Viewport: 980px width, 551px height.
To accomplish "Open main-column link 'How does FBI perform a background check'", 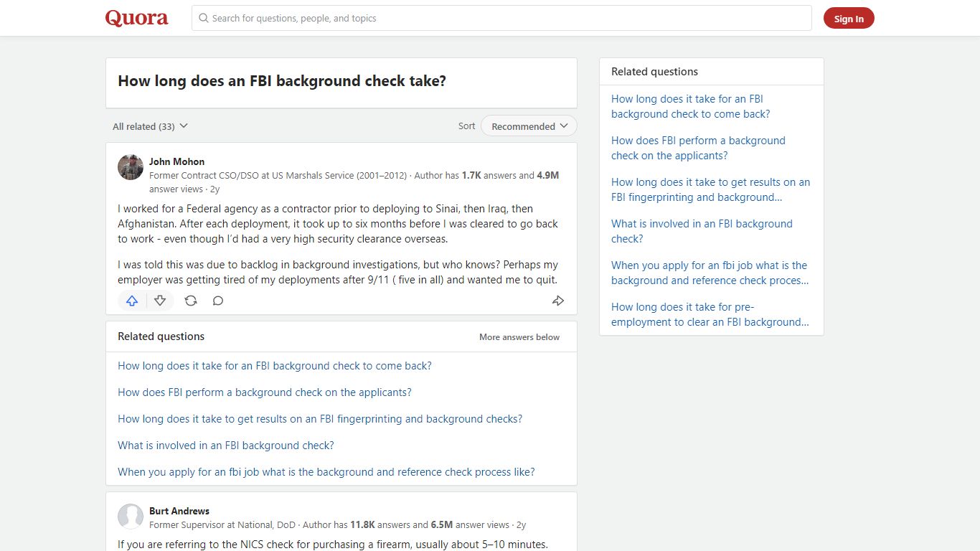I will point(265,392).
